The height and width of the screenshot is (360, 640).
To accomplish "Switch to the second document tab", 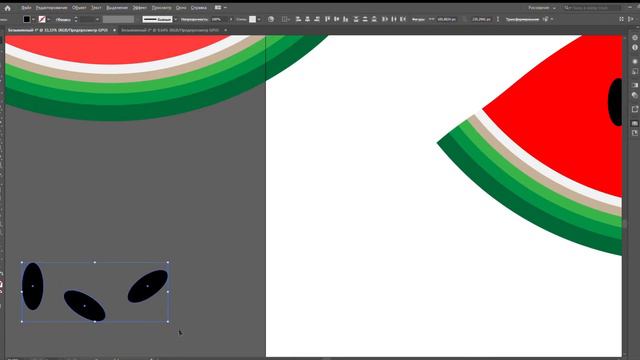I will 169,30.
